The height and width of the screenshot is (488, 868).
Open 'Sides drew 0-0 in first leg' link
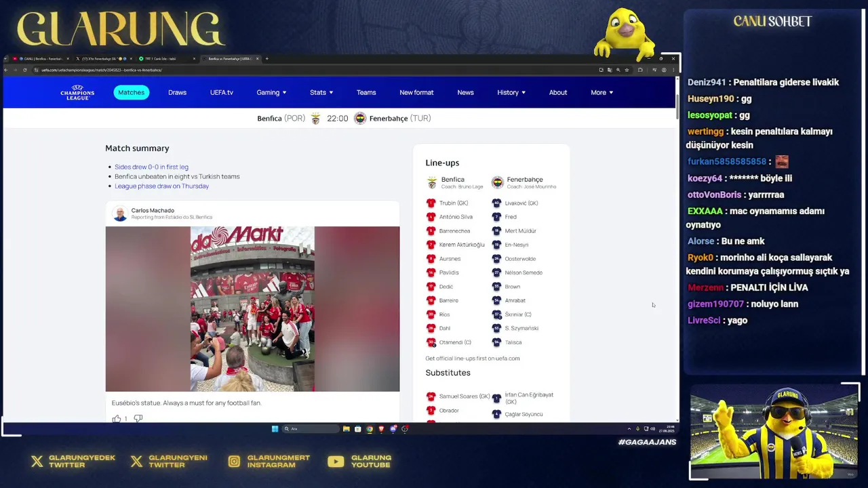151,167
